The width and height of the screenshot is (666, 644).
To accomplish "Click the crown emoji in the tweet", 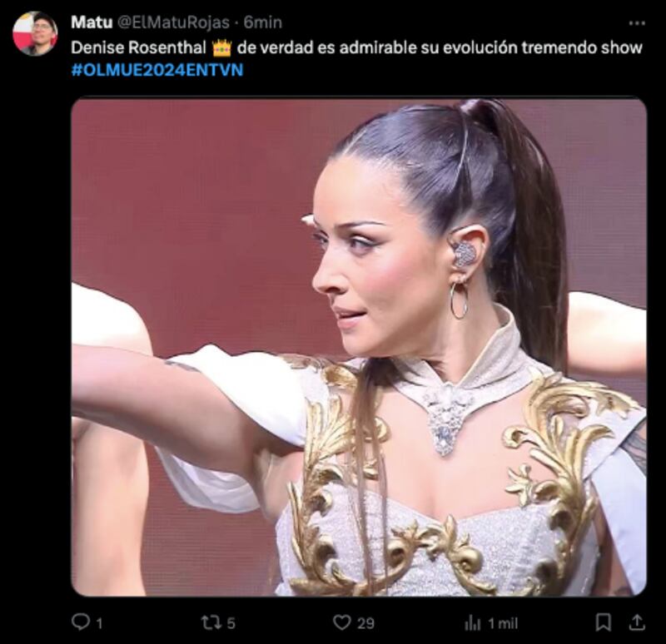I will point(221,47).
